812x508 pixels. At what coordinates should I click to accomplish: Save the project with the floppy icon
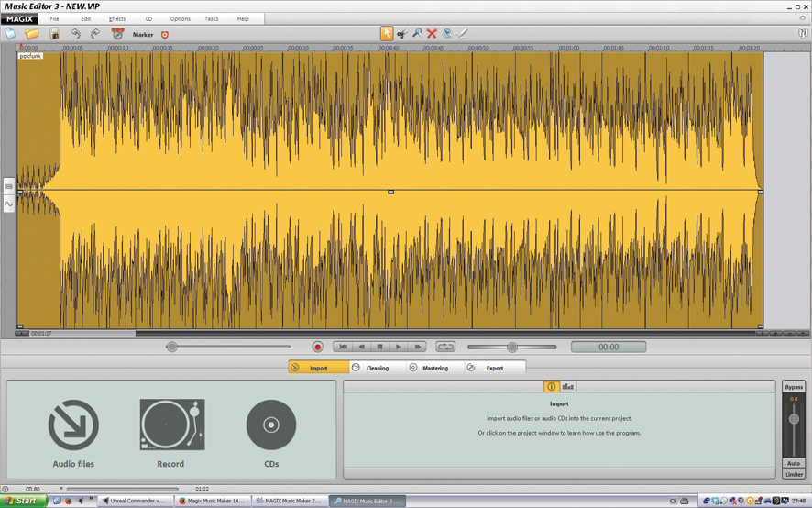tap(54, 34)
